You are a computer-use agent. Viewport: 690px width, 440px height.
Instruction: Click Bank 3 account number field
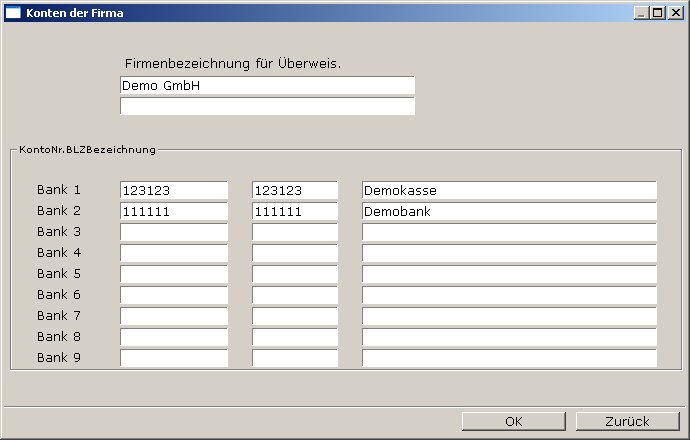coord(174,232)
